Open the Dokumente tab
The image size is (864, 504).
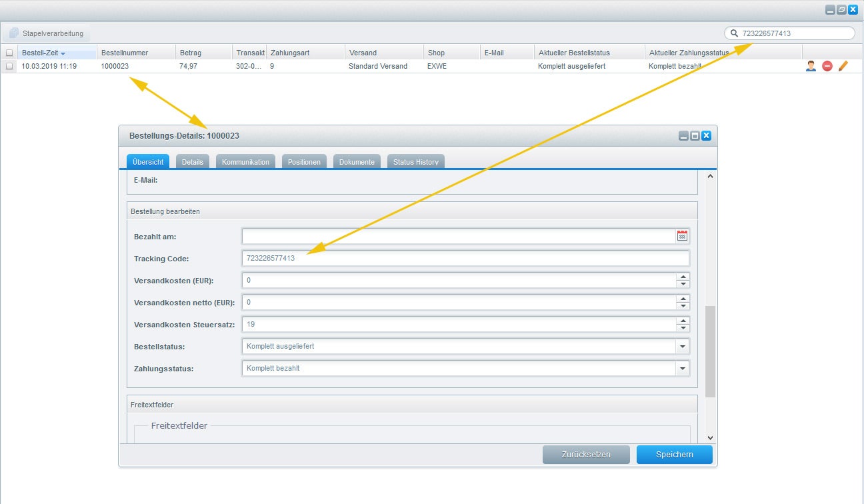coord(357,162)
